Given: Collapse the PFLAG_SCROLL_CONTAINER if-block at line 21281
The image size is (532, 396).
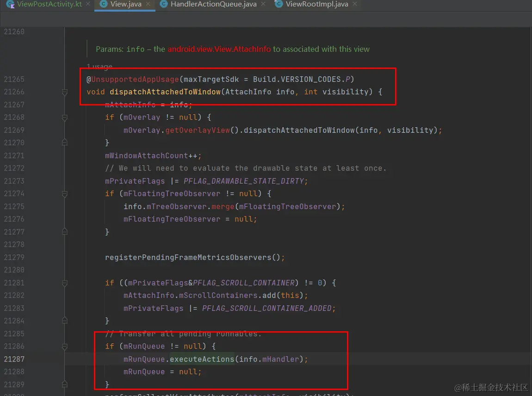Looking at the screenshot, I should point(64,283).
